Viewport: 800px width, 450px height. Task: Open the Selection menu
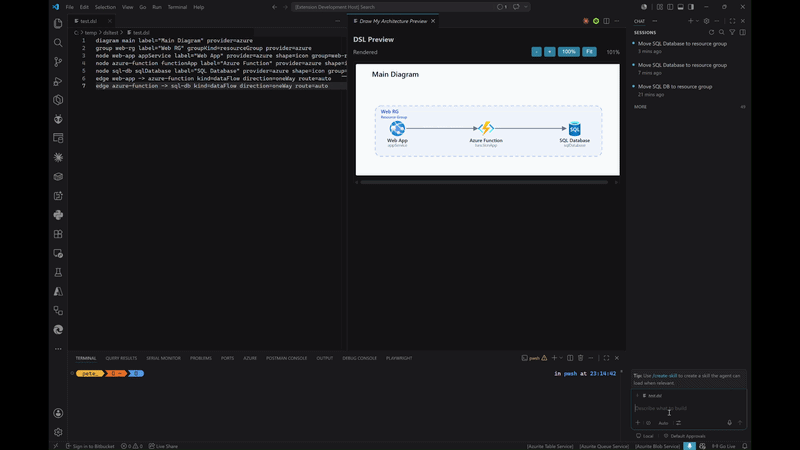tap(105, 7)
